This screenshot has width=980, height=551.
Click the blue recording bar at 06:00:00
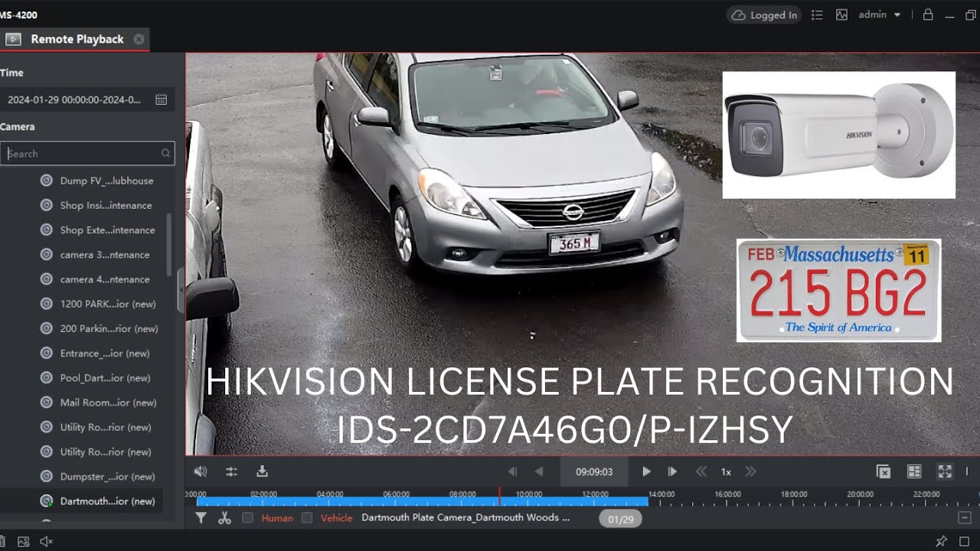(x=397, y=501)
